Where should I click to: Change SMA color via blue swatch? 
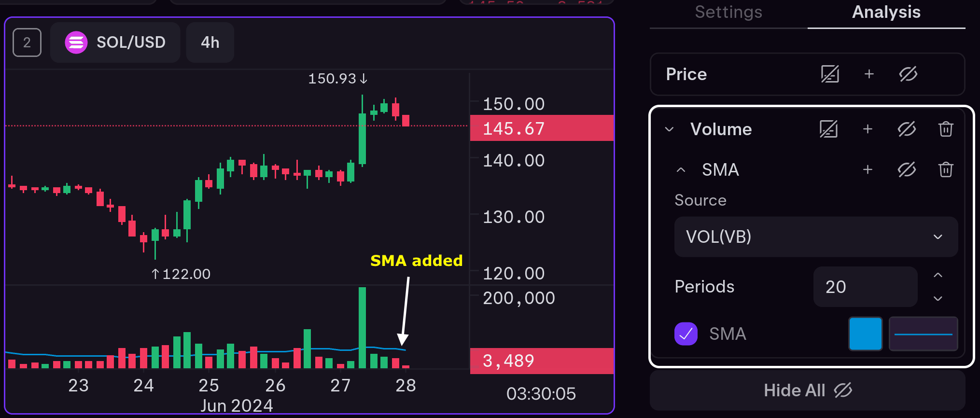[865, 334]
